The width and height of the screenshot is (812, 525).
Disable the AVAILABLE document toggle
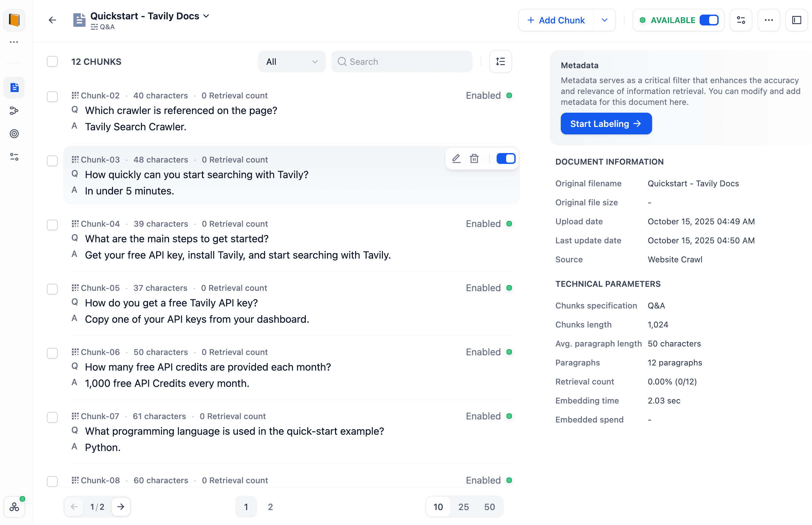point(708,20)
